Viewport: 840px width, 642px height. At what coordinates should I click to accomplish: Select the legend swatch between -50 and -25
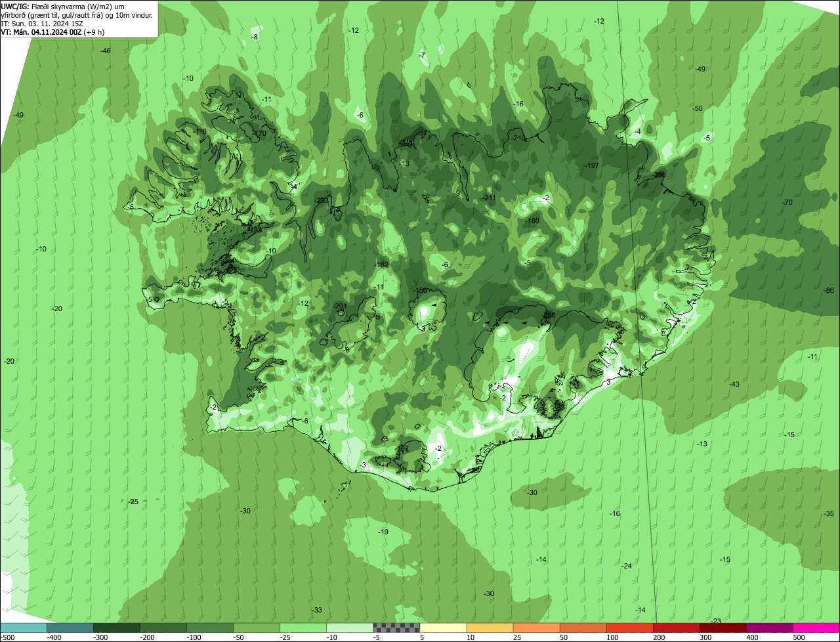pyautogui.click(x=257, y=628)
